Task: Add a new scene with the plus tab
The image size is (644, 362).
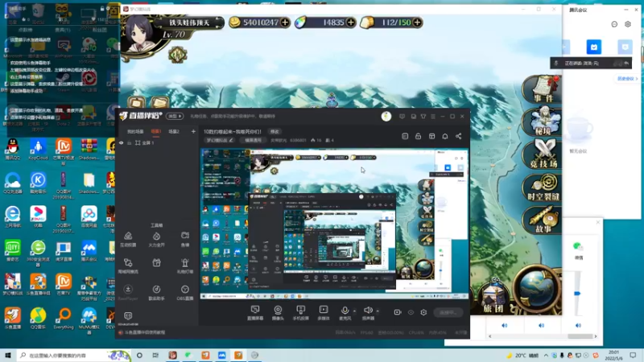Action: click(x=193, y=131)
